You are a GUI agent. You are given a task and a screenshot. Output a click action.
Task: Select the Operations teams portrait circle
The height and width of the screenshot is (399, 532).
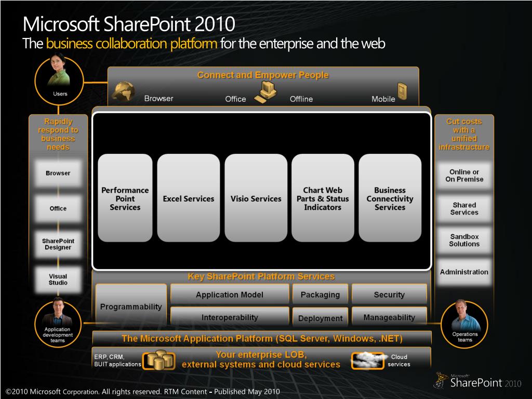(464, 324)
